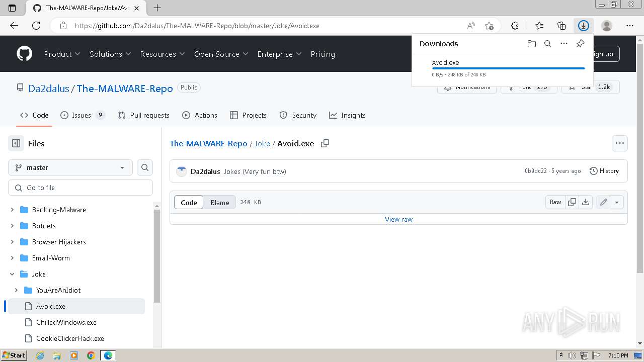
Task: Open browser Collections icon
Action: 561,26
